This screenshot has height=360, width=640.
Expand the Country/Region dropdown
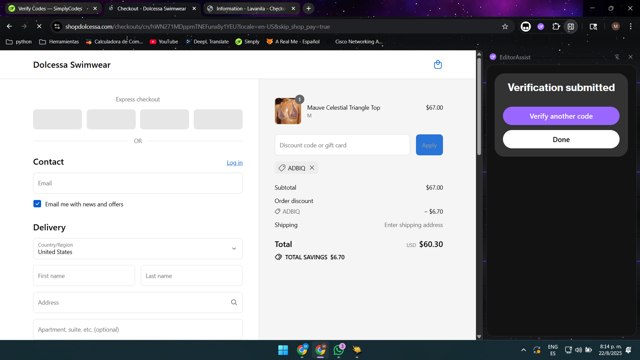[x=138, y=249]
